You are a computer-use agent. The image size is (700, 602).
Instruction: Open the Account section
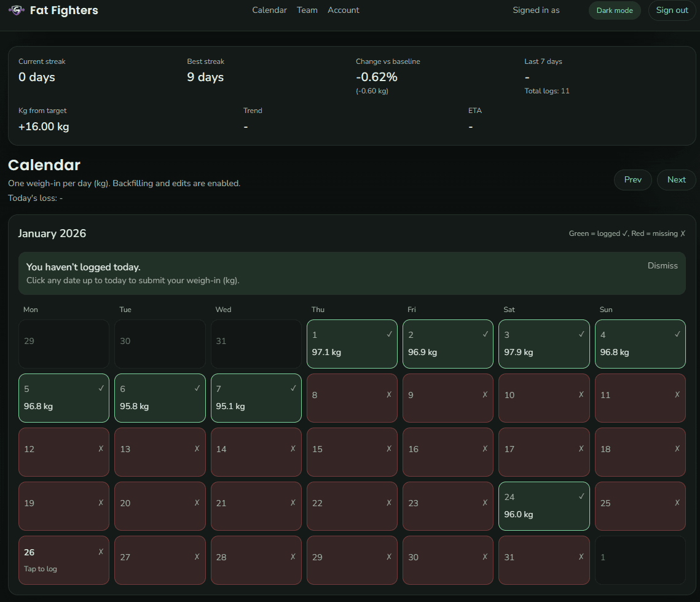343,10
